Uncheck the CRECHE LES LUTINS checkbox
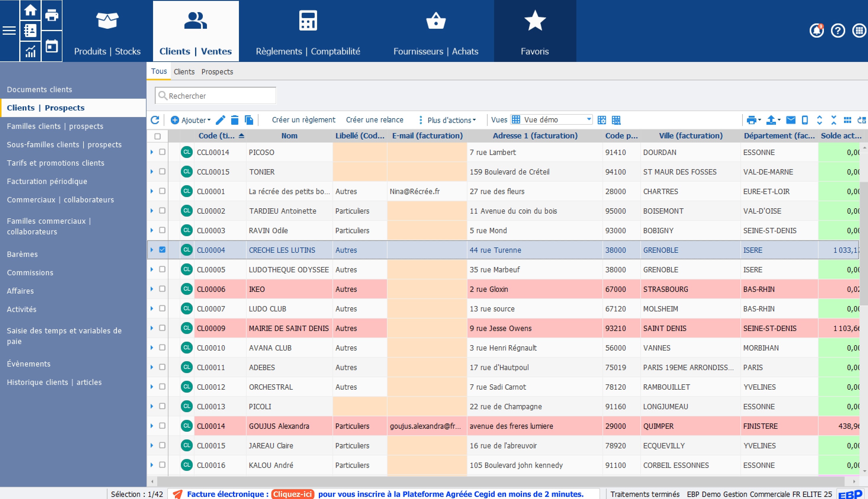This screenshot has width=868, height=499. 162,250
